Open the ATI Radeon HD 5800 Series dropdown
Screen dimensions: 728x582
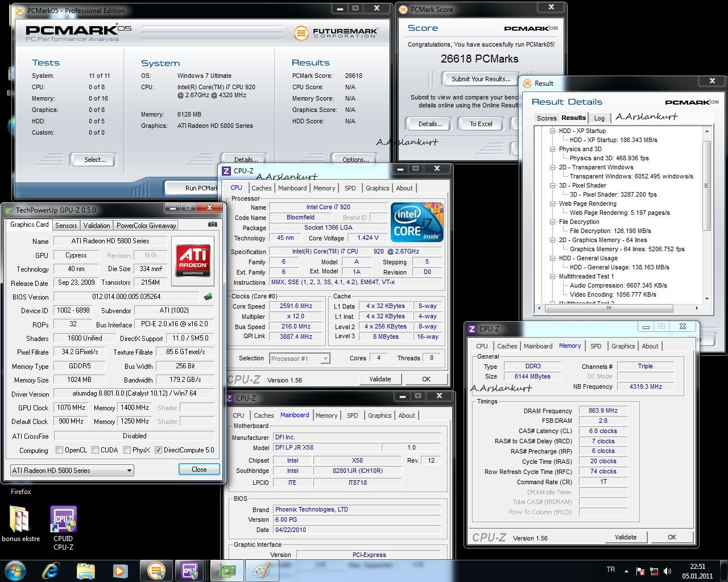point(72,470)
